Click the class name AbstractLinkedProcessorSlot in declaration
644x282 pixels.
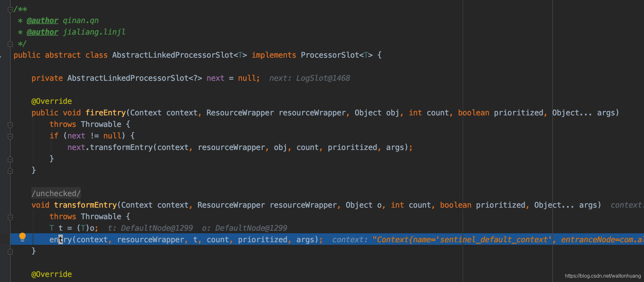coord(173,55)
